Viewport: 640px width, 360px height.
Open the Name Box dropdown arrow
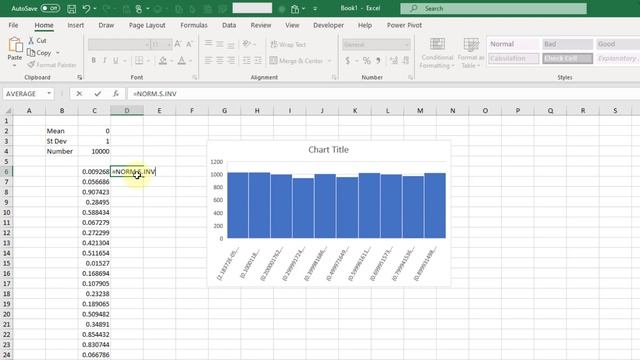click(x=49, y=93)
